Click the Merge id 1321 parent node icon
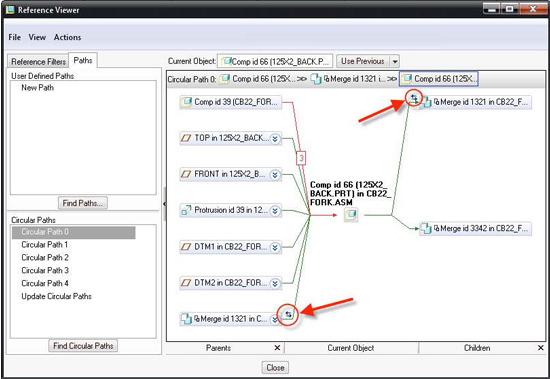The height and width of the screenshot is (379, 550). 186,319
